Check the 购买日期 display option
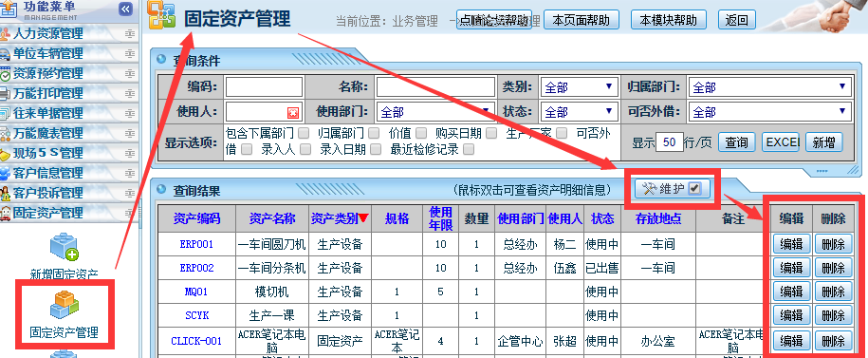Image resolution: width=868 pixels, height=358 pixels. (490, 133)
